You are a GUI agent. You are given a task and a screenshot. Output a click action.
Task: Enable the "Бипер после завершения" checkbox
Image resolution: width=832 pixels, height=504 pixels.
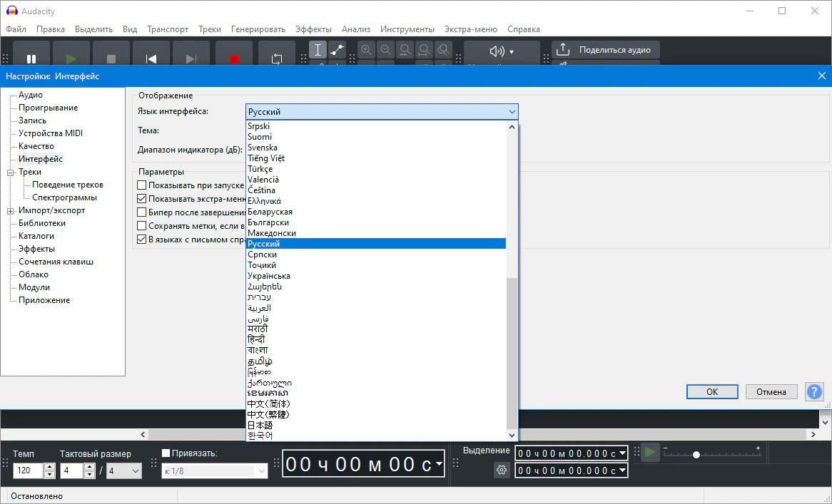point(141,212)
